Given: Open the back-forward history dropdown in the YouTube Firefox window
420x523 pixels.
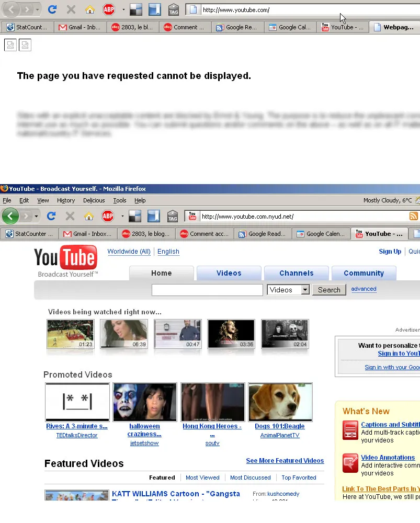Looking at the screenshot, I should coord(36,216).
